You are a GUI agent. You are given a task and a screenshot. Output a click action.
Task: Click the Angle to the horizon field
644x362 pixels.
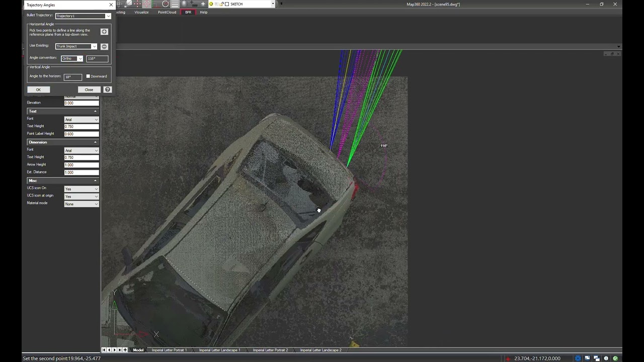[x=73, y=77]
